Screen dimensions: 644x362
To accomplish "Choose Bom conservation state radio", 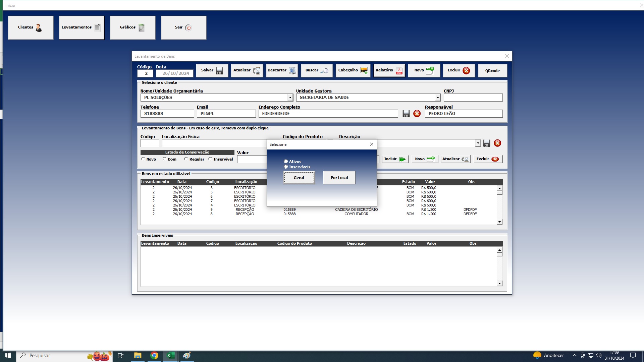I will pos(165,159).
